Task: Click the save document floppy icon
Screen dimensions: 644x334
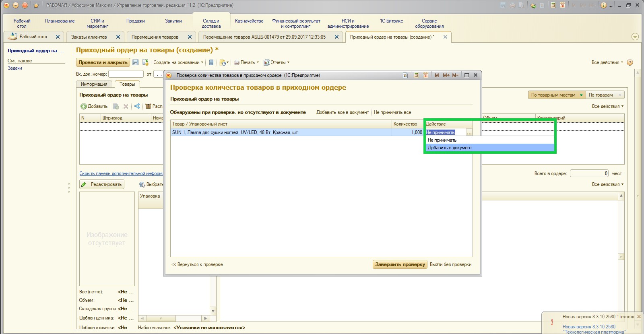Action: click(136, 62)
